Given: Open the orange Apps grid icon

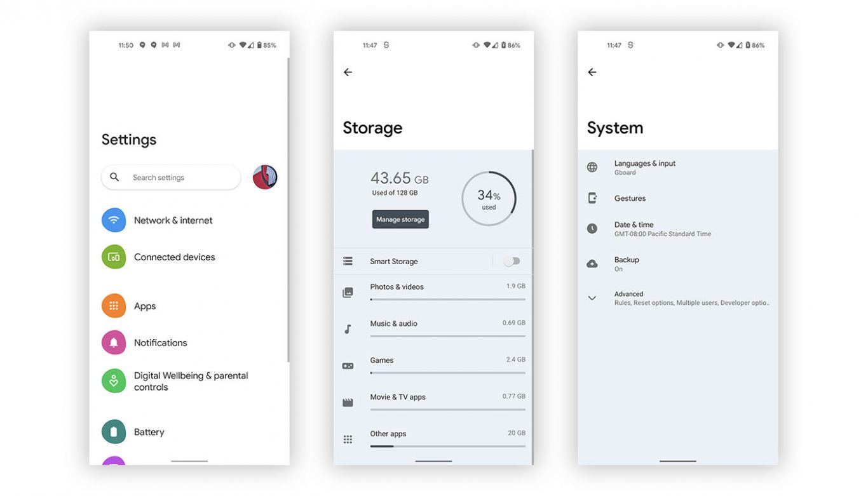Looking at the screenshot, I should point(114,306).
